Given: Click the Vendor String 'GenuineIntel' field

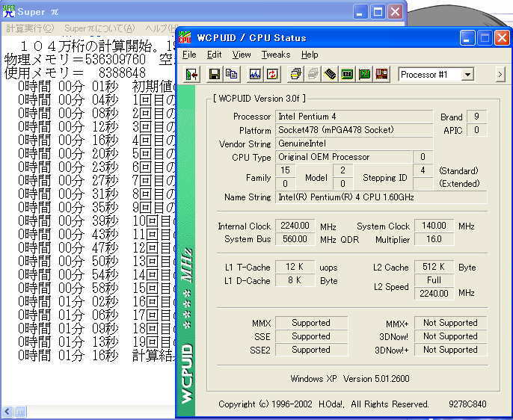Looking at the screenshot, I should (354, 143).
